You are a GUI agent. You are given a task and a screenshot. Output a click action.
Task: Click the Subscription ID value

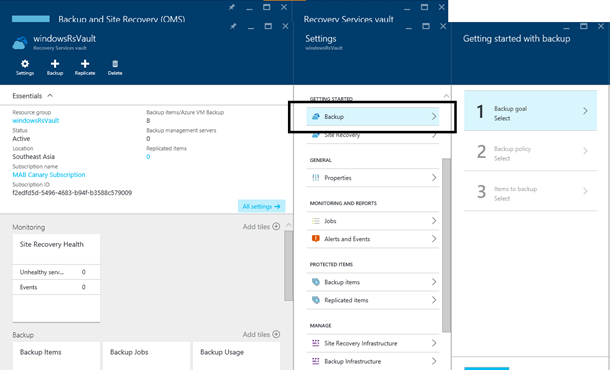[x=72, y=193]
